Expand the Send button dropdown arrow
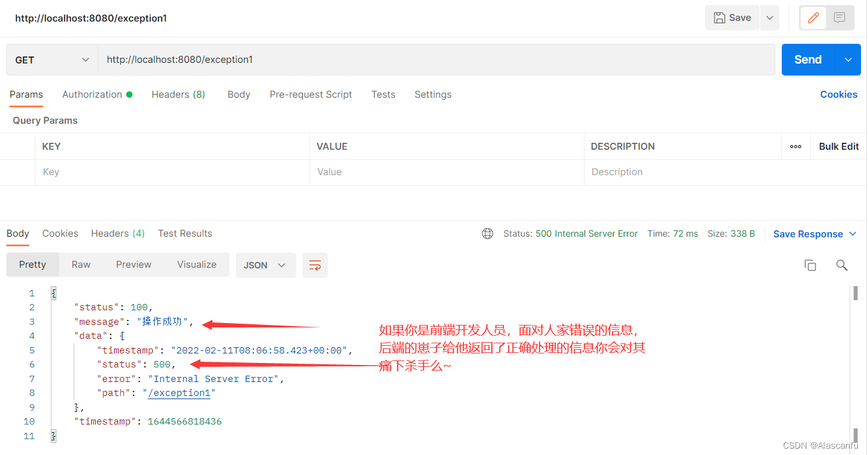The image size is (868, 455). [848, 60]
